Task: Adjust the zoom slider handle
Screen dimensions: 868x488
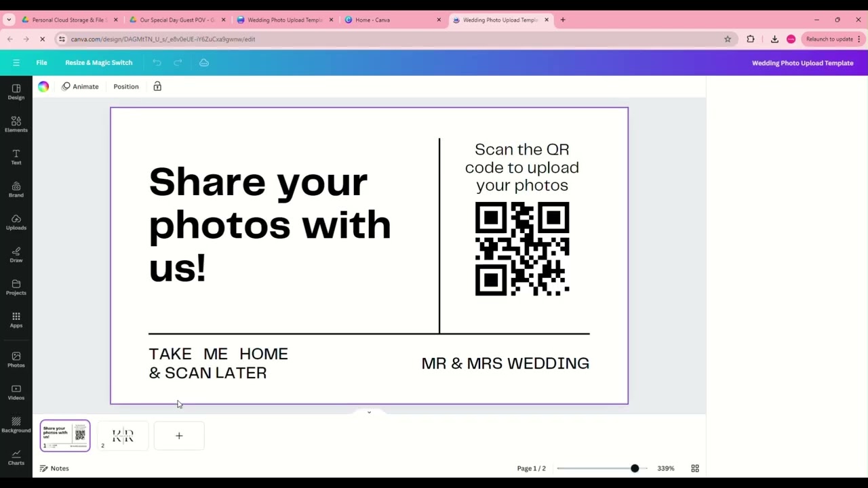Action: (x=635, y=468)
